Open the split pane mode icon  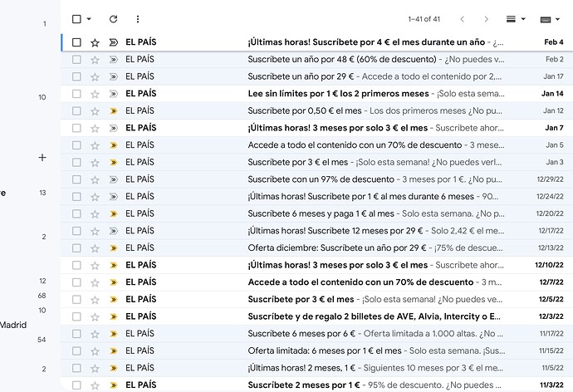(x=511, y=19)
